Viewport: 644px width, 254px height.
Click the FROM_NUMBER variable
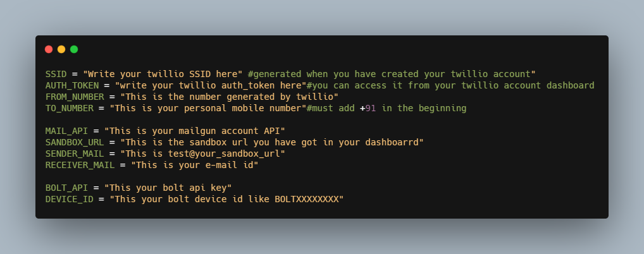pyautogui.click(x=75, y=97)
